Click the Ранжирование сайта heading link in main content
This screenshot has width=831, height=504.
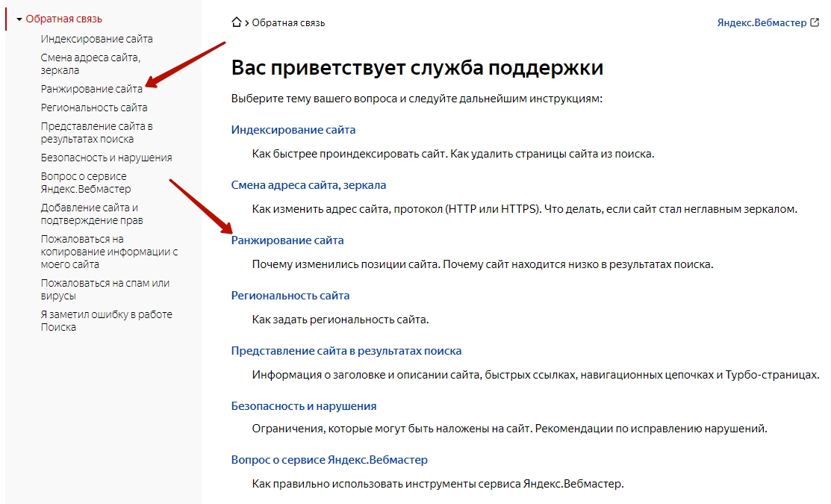(287, 240)
